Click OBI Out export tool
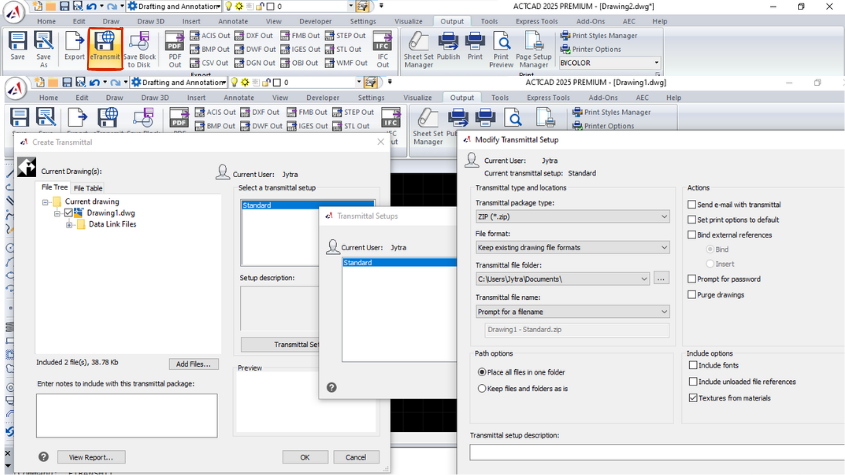The image size is (845, 475). tap(300, 63)
